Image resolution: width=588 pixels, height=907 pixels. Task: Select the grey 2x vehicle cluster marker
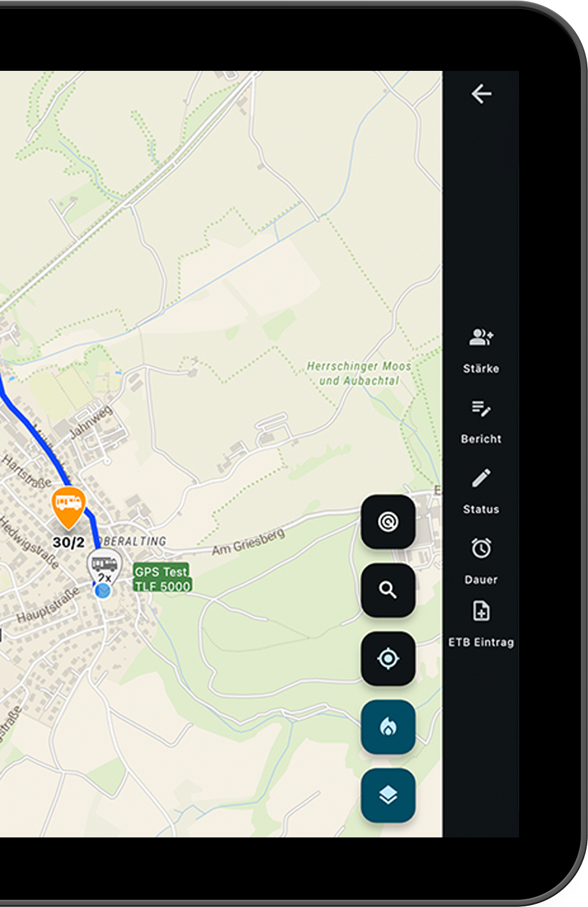pos(104,567)
